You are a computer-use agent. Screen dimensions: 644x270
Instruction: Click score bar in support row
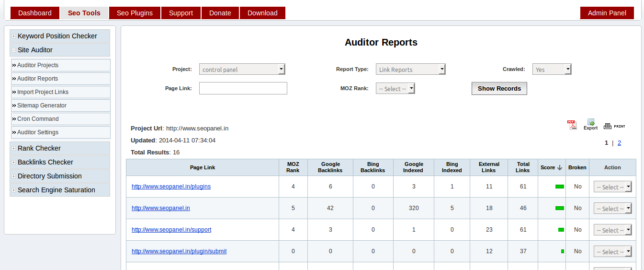click(561, 230)
